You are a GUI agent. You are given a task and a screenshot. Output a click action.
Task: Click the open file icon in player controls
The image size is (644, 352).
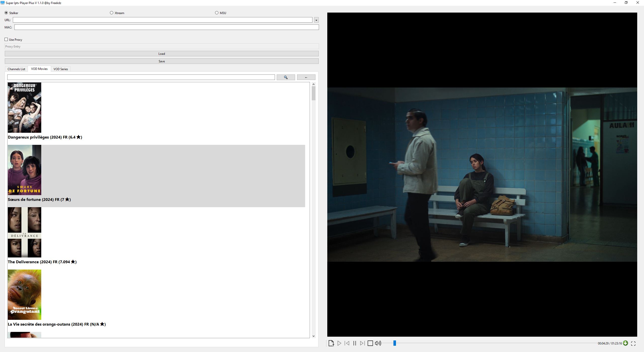point(331,343)
